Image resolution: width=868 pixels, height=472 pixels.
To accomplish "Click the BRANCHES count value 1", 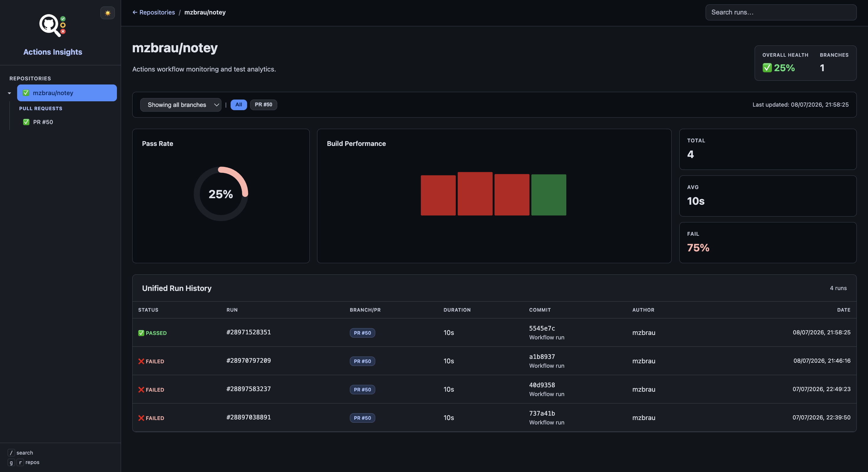I will tap(822, 68).
